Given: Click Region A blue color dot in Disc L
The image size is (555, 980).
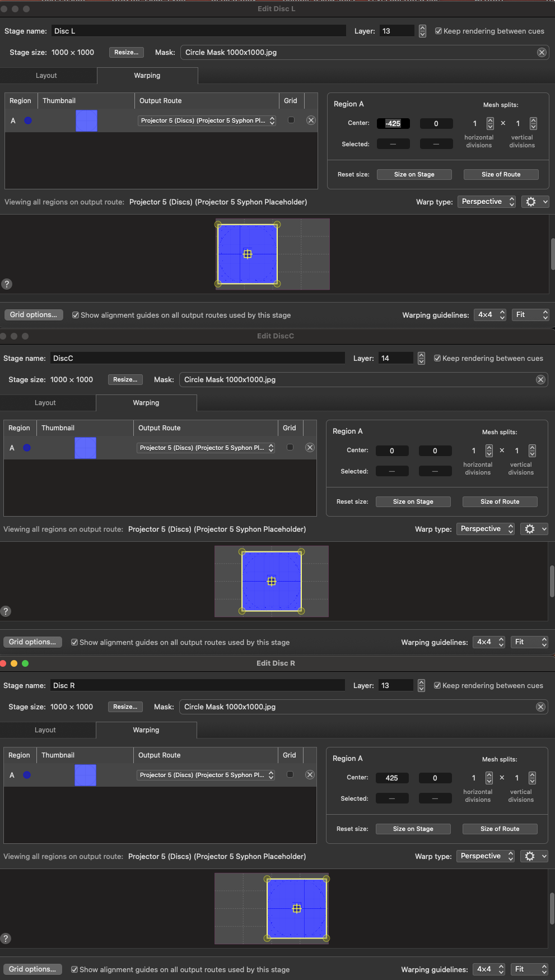Looking at the screenshot, I should [28, 120].
